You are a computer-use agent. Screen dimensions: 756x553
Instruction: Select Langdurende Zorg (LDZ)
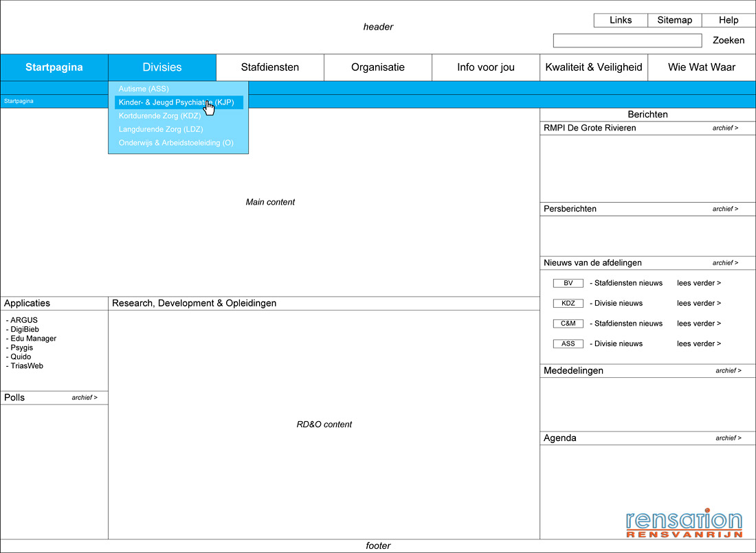pos(161,129)
